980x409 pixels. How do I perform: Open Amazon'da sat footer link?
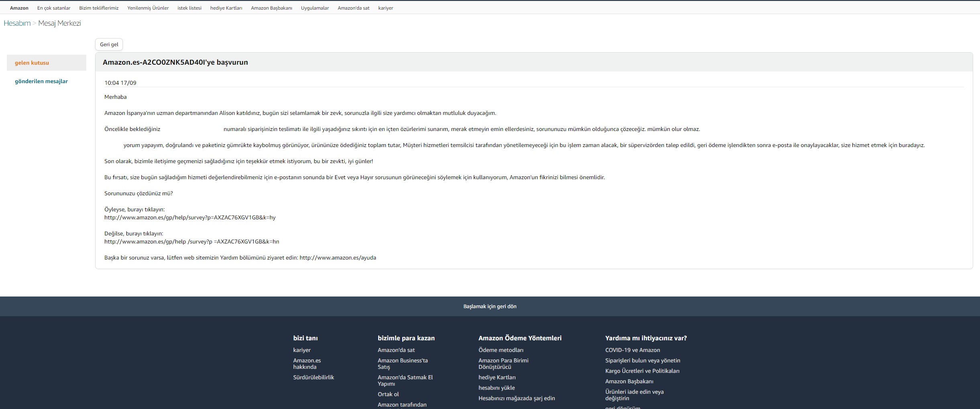pyautogui.click(x=396, y=350)
